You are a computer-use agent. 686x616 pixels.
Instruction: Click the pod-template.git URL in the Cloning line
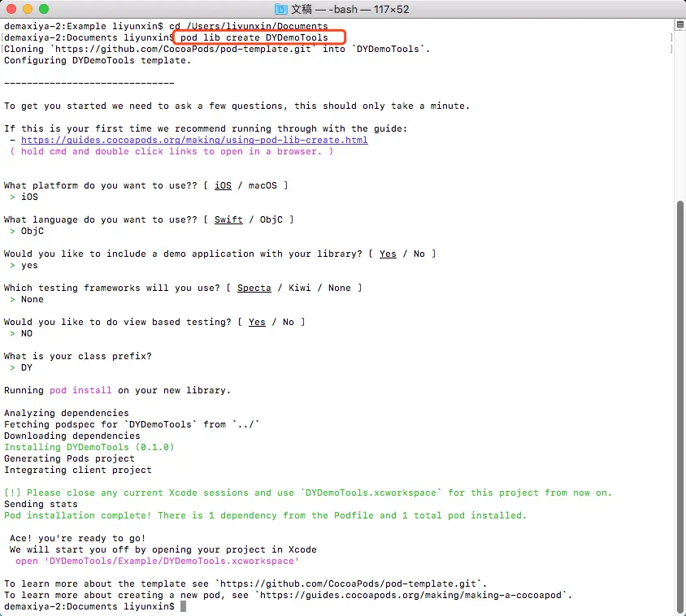pyautogui.click(x=182, y=49)
